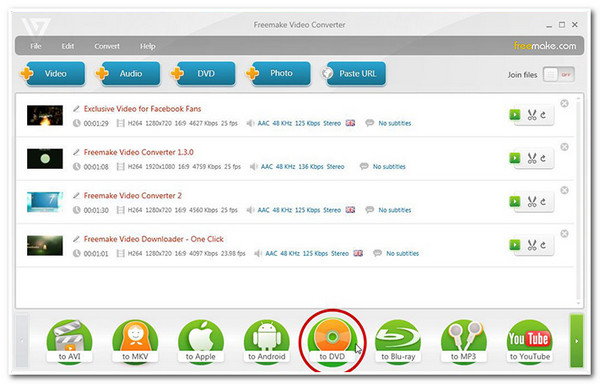Convert to MKV format
This screenshot has height=384, width=600.
pos(135,341)
